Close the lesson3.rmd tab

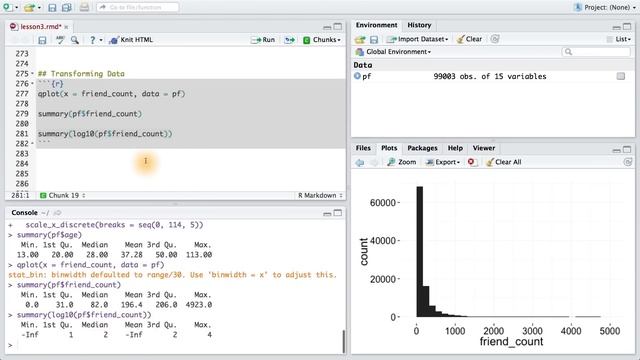click(x=66, y=27)
